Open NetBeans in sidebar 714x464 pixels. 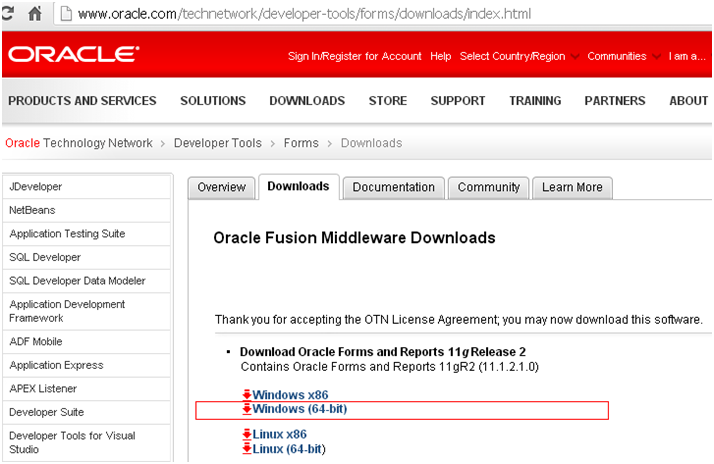tap(87, 210)
